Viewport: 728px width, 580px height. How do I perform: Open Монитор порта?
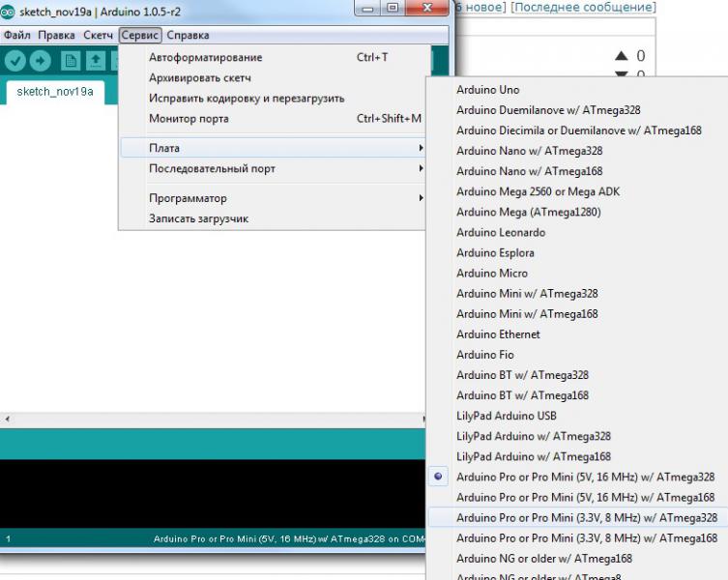point(273,119)
